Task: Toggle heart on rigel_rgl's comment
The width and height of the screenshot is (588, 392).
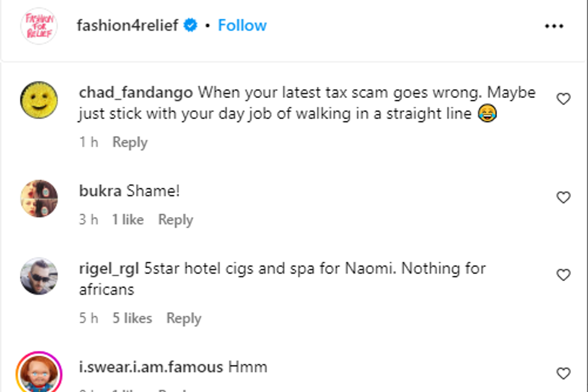Action: pos(563,275)
